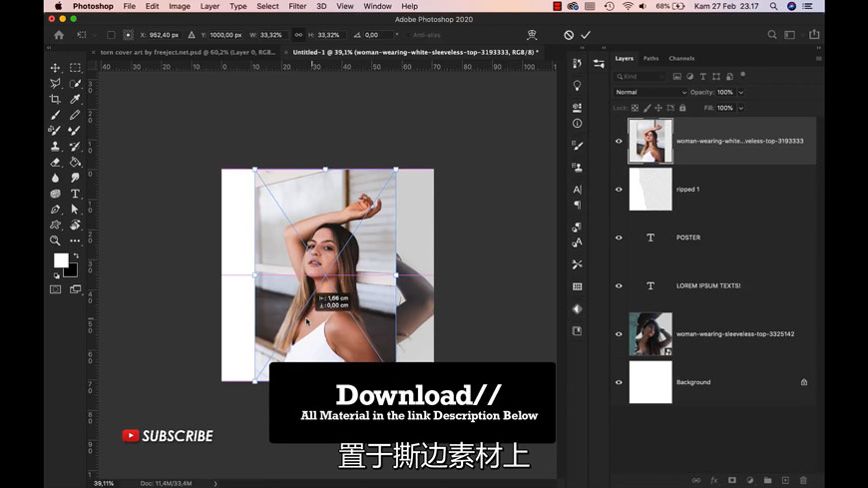Select the Pen tool
This screenshot has height=488, width=868.
tap(55, 210)
